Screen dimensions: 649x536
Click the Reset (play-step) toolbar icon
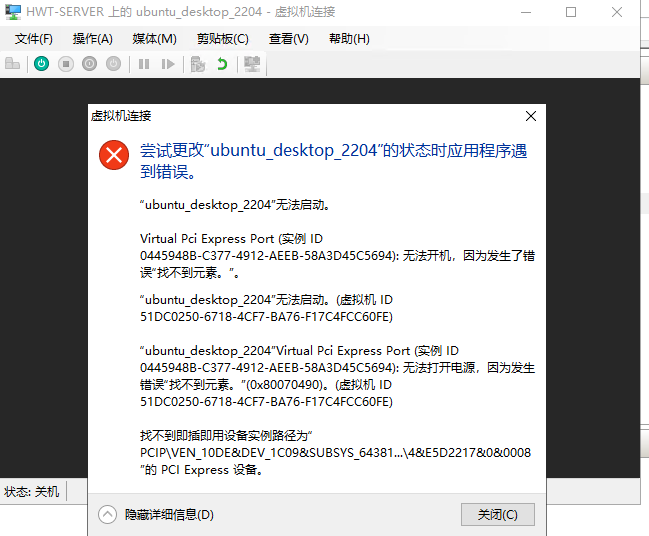tap(168, 64)
